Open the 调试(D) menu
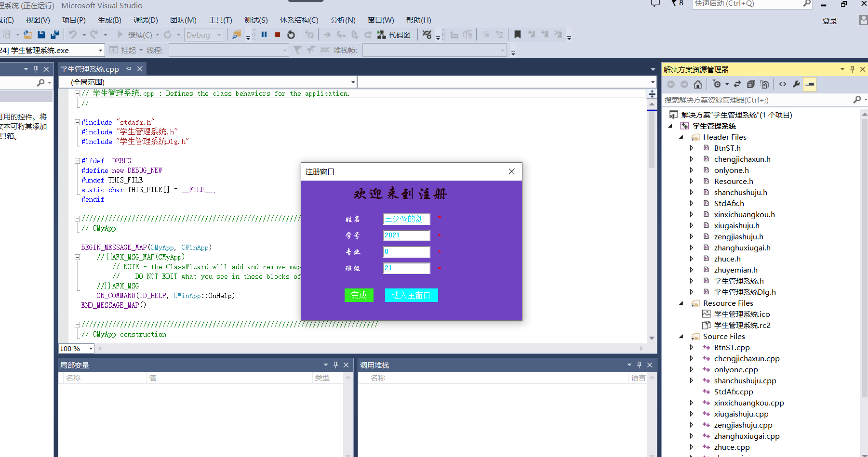Screen dimensions: 868x457 [x=146, y=20]
